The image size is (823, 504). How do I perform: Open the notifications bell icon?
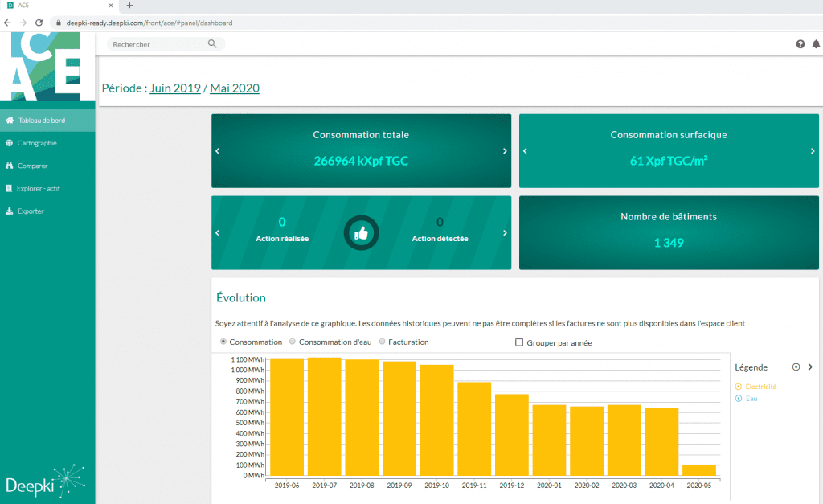coord(816,44)
